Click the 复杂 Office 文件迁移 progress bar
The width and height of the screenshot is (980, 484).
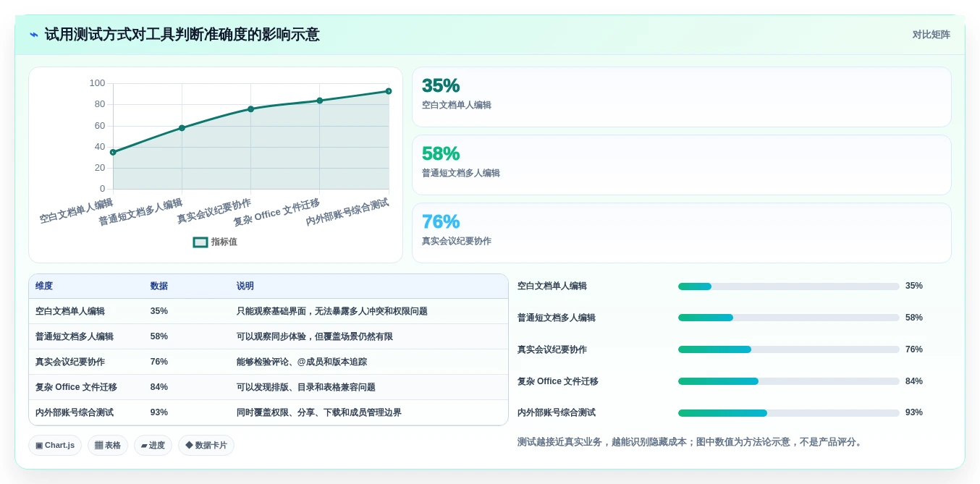789,381
